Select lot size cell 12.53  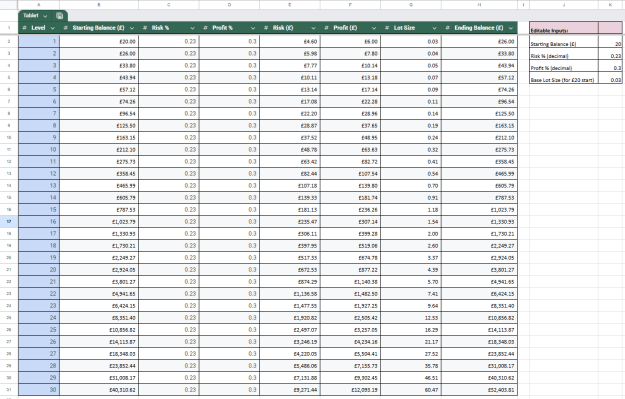[411, 318]
